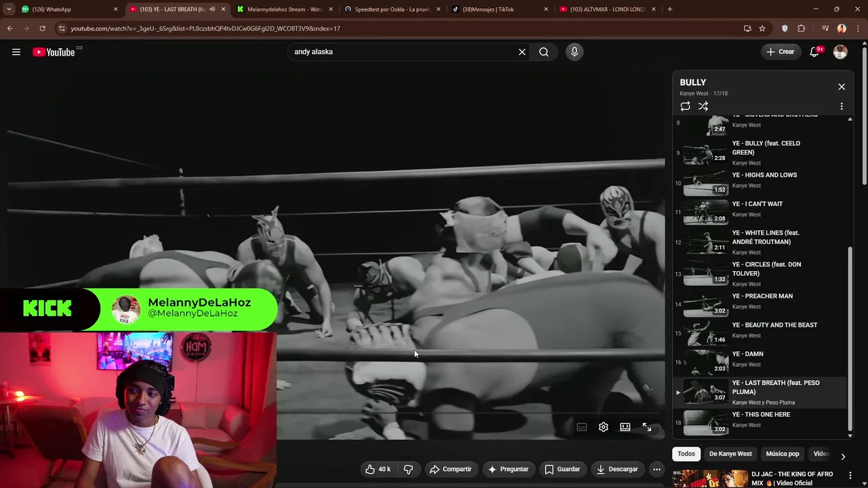Toggle playlist loop
This screenshot has height=488, width=868.
point(686,106)
